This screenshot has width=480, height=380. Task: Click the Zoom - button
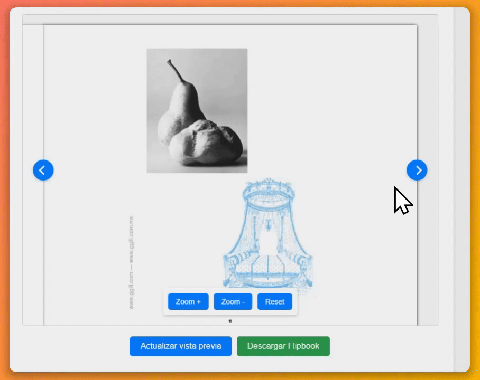click(233, 302)
